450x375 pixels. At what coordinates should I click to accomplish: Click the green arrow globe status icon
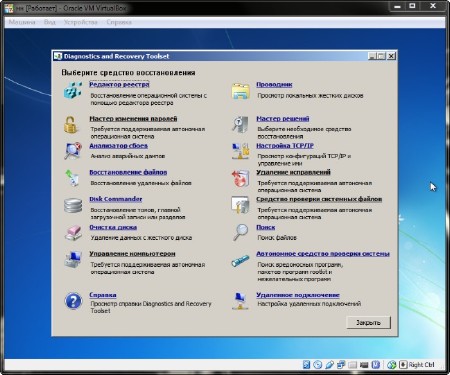pos(392,365)
